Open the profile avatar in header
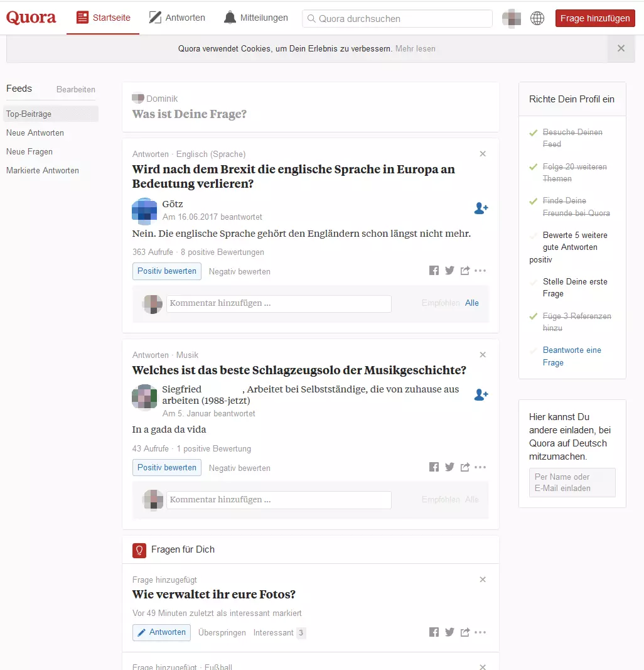The image size is (644, 670). (x=511, y=18)
